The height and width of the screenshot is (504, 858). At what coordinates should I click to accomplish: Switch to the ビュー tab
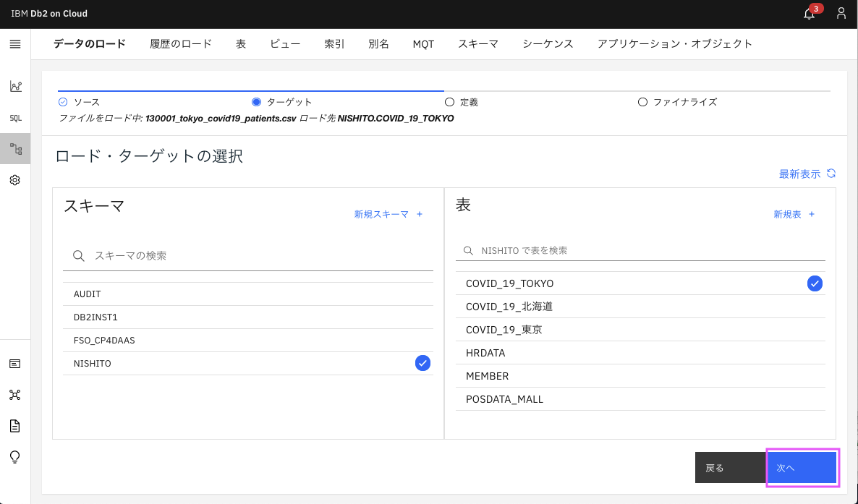(x=285, y=44)
